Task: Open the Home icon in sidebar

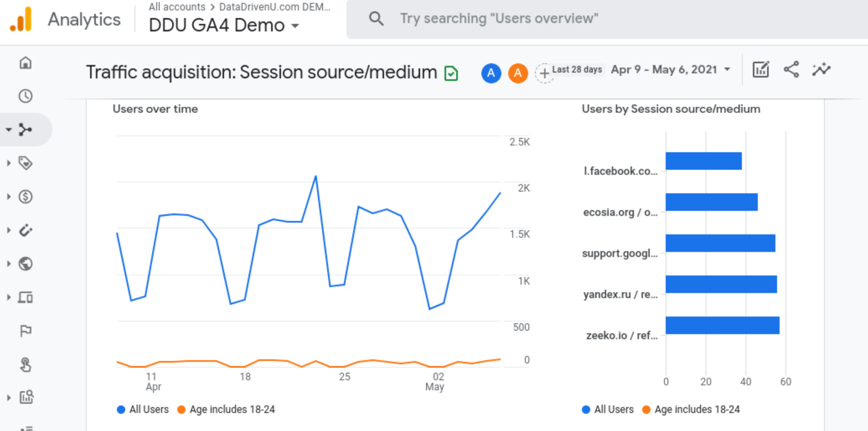Action: click(x=26, y=63)
